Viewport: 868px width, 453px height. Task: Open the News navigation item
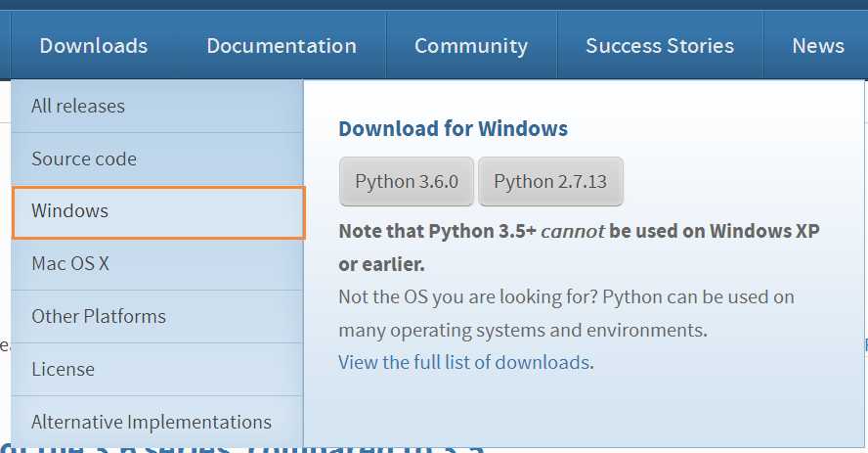click(x=817, y=45)
